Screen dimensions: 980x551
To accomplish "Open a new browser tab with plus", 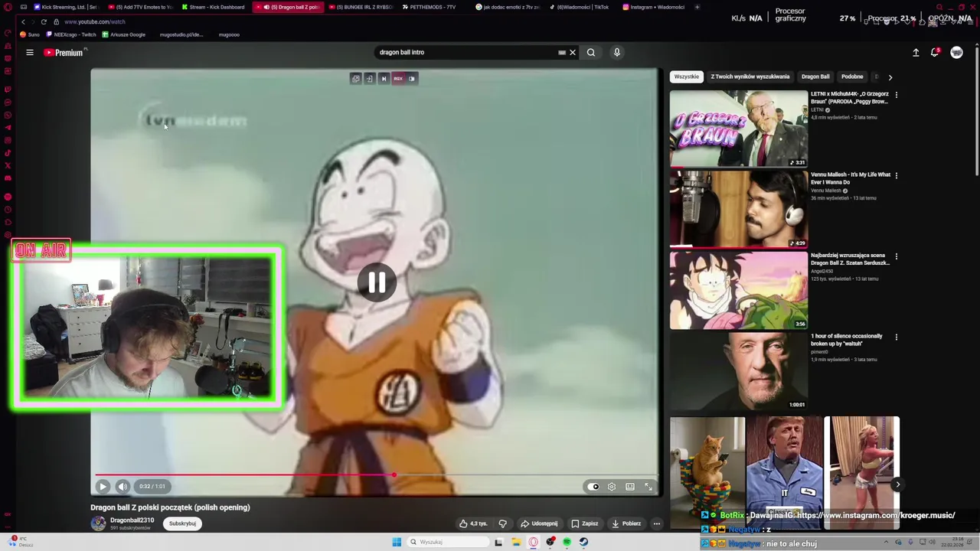I will [697, 7].
